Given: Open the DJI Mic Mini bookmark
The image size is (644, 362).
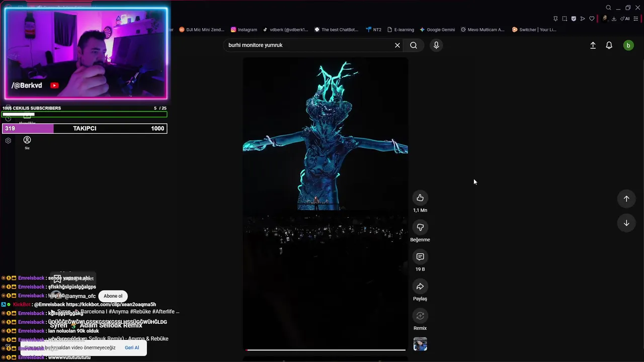Looking at the screenshot, I should [x=202, y=30].
